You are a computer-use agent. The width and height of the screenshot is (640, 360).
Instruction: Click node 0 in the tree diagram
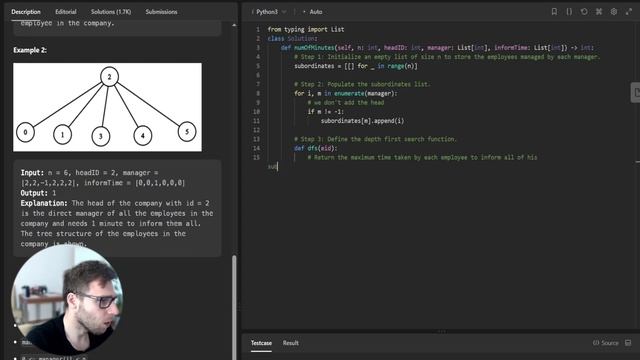coord(25,132)
